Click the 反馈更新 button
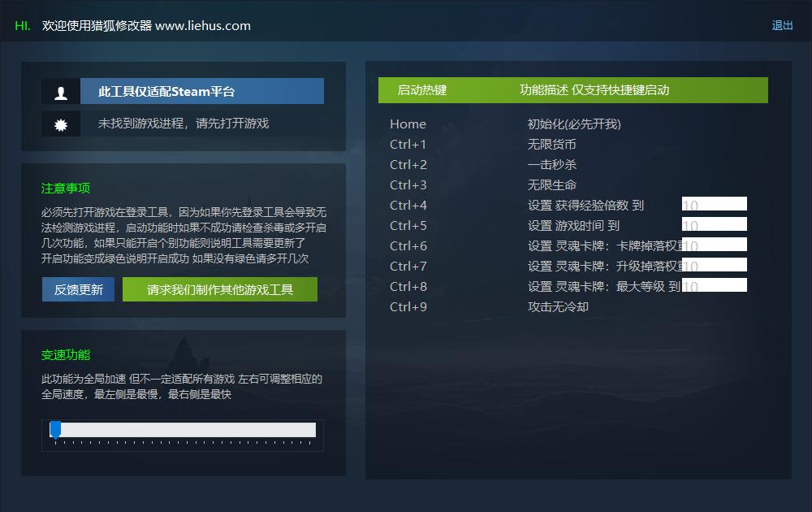 tap(78, 289)
